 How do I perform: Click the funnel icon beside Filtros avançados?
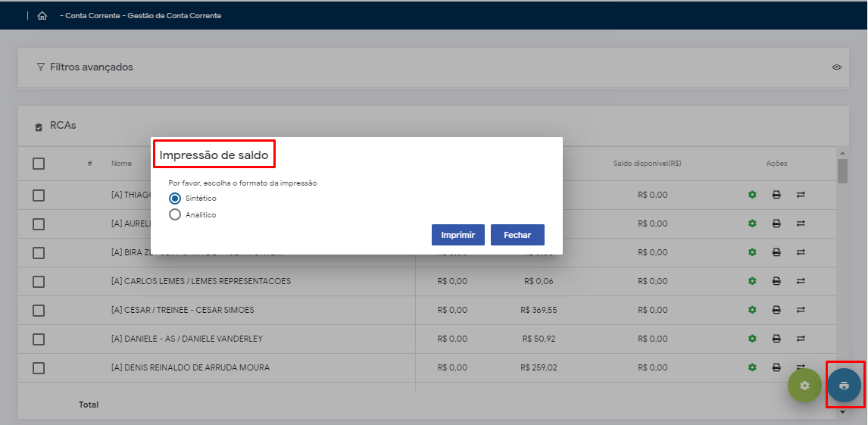[x=40, y=67]
